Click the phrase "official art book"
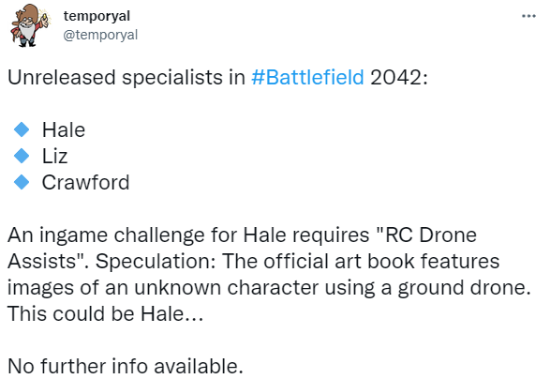The width and height of the screenshot is (550, 379). point(339,261)
